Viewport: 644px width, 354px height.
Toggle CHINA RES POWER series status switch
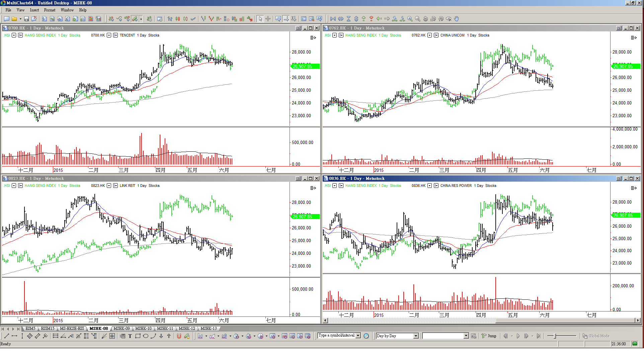(436, 186)
